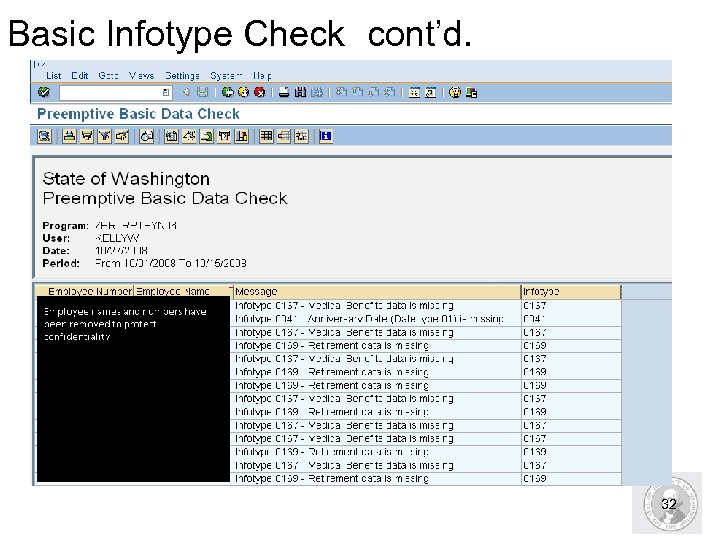Click the Message column header
Viewport: 720px width, 540px height.
click(377, 292)
